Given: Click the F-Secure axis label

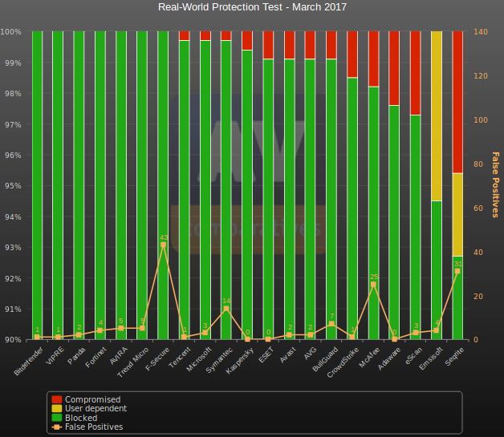Looking at the screenshot, I should [157, 359].
